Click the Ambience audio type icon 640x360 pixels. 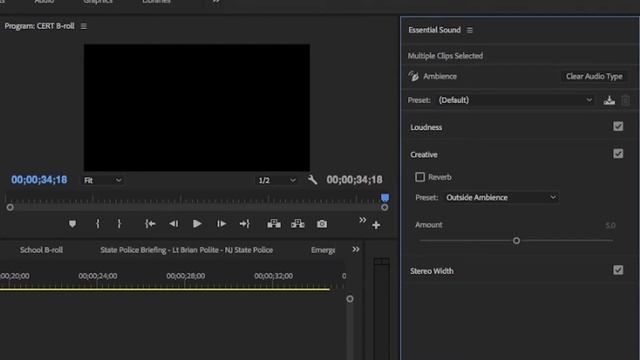tap(413, 76)
